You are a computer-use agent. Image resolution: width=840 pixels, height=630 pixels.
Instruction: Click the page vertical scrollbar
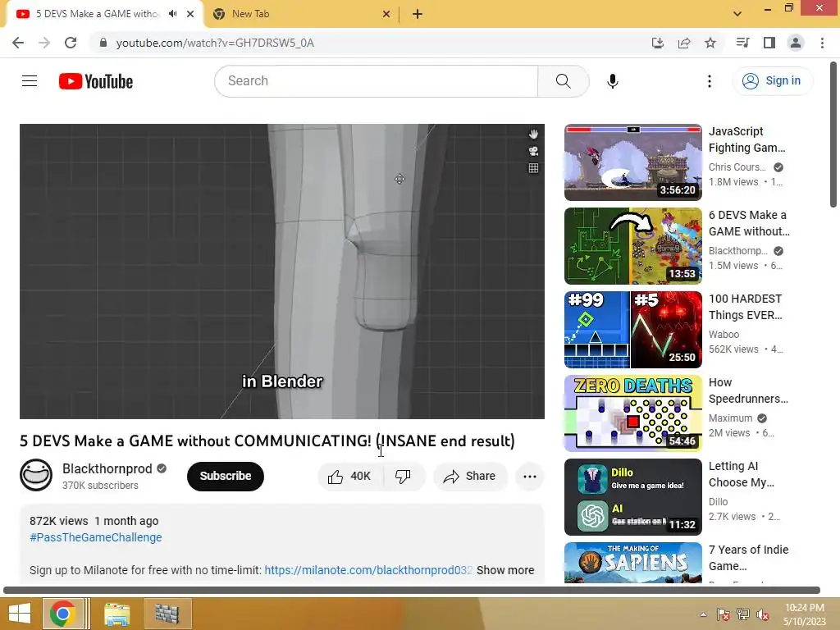(833, 134)
